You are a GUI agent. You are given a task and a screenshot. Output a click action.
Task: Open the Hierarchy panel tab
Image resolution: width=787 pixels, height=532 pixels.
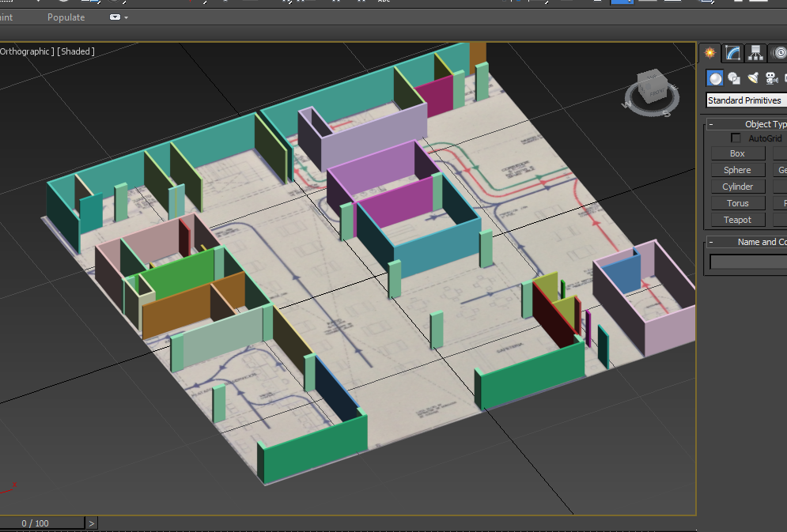pyautogui.click(x=756, y=53)
